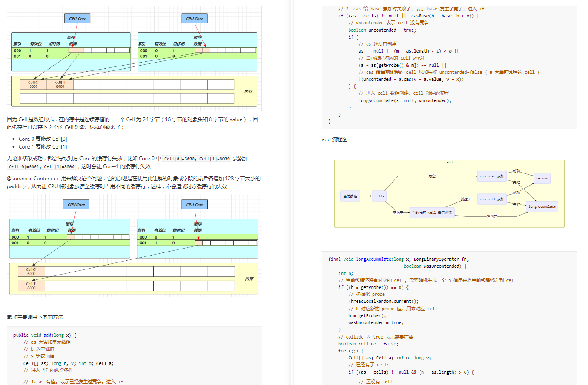The height and width of the screenshot is (385, 588).
Task: Click code line "boolean uncontended = true;"
Action: (x=382, y=30)
